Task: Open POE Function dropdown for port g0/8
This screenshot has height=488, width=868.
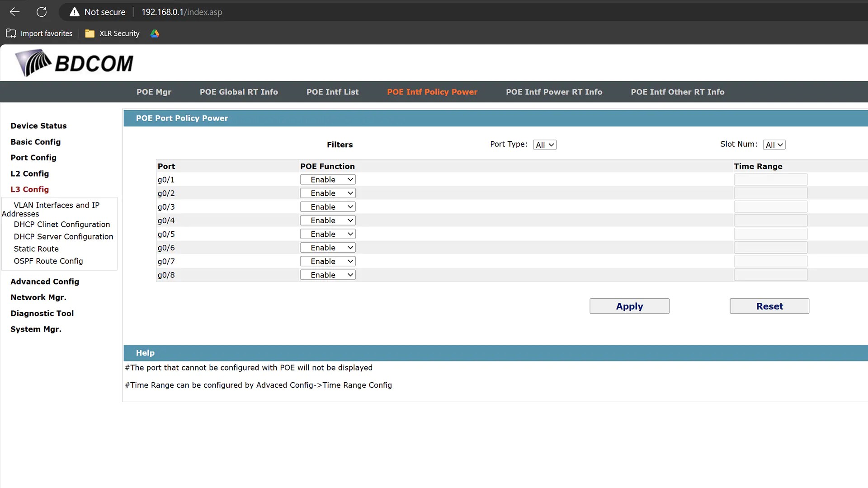Action: (x=328, y=275)
